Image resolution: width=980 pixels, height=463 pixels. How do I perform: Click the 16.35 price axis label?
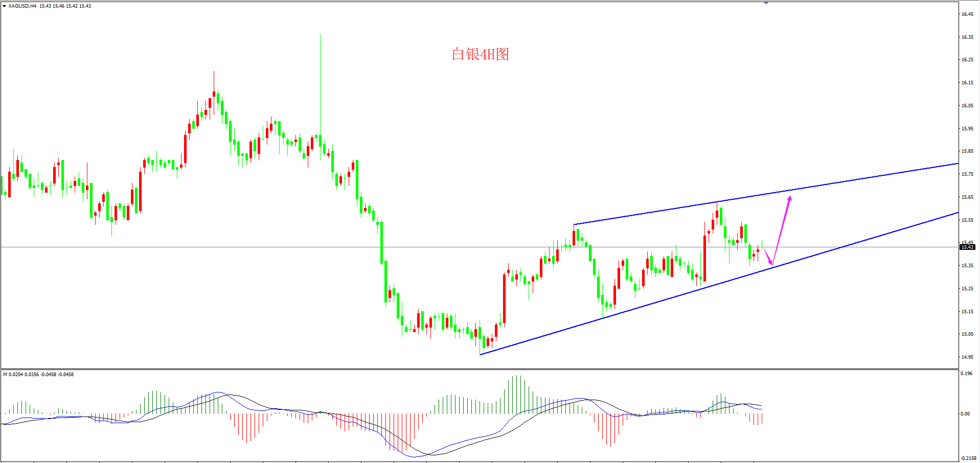pyautogui.click(x=967, y=37)
